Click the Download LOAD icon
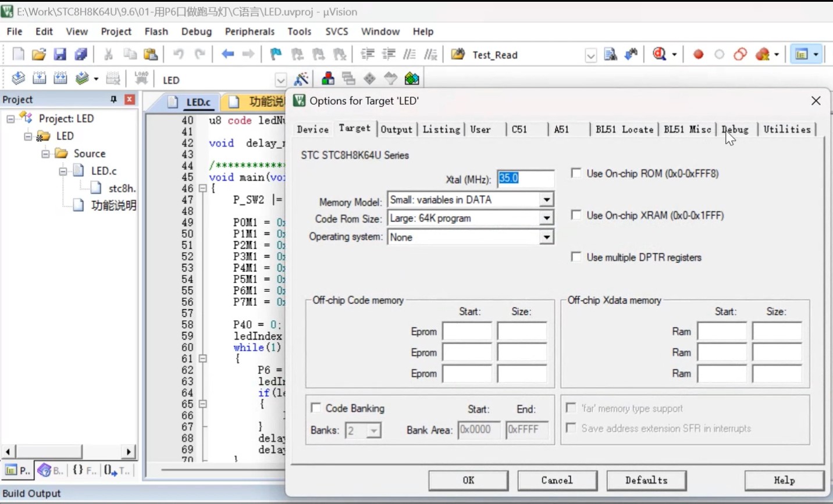Image resolution: width=833 pixels, height=504 pixels. click(x=141, y=78)
